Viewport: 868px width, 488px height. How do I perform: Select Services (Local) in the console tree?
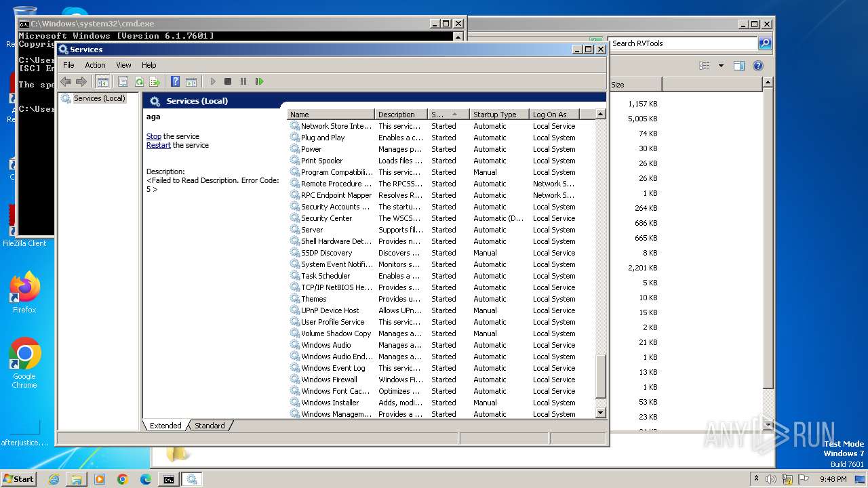tap(100, 98)
